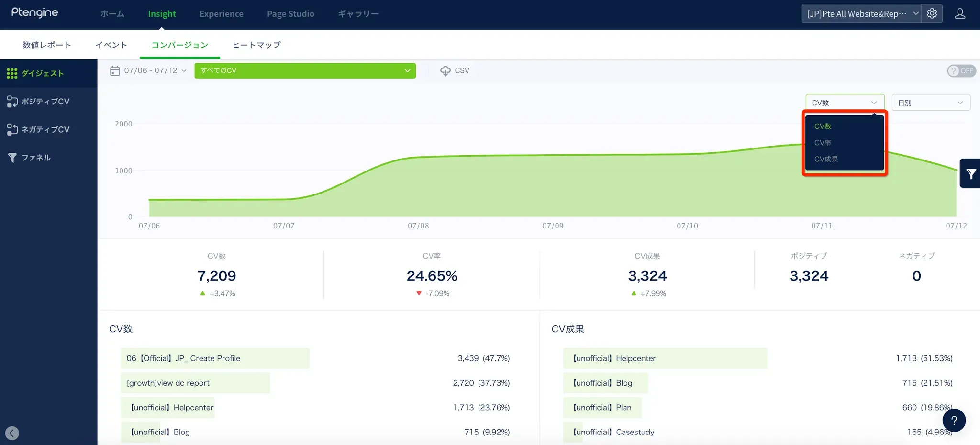This screenshot has height=445, width=980.
Task: Open the filter funnel side panel
Action: (x=970, y=173)
